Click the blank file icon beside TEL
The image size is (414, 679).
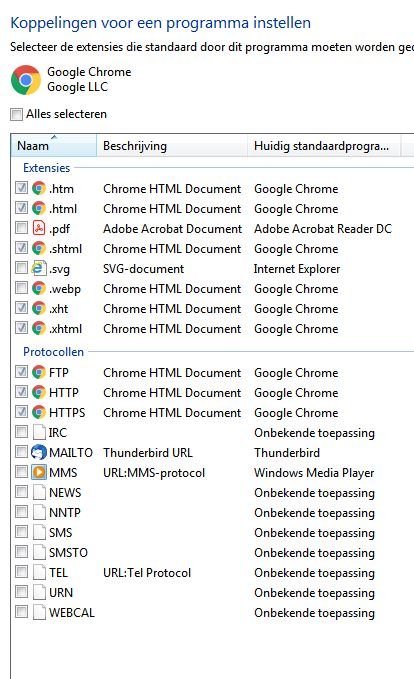pos(39,572)
